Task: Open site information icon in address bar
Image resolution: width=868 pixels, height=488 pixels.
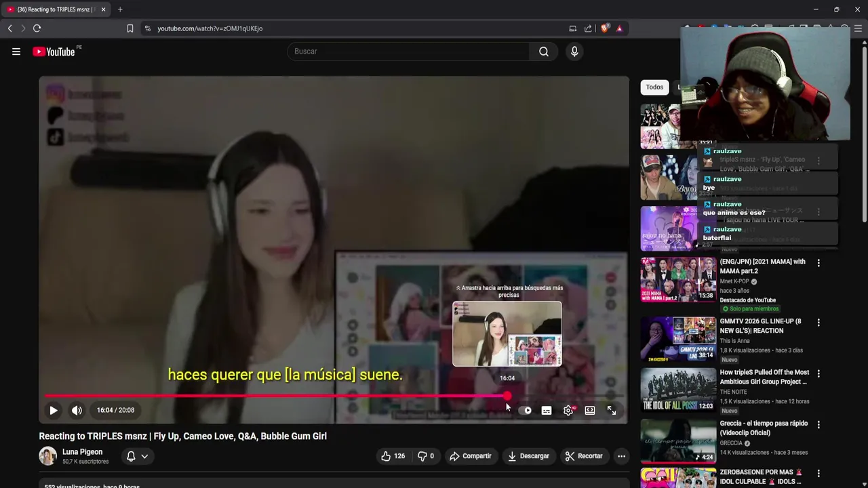Action: coord(148,28)
